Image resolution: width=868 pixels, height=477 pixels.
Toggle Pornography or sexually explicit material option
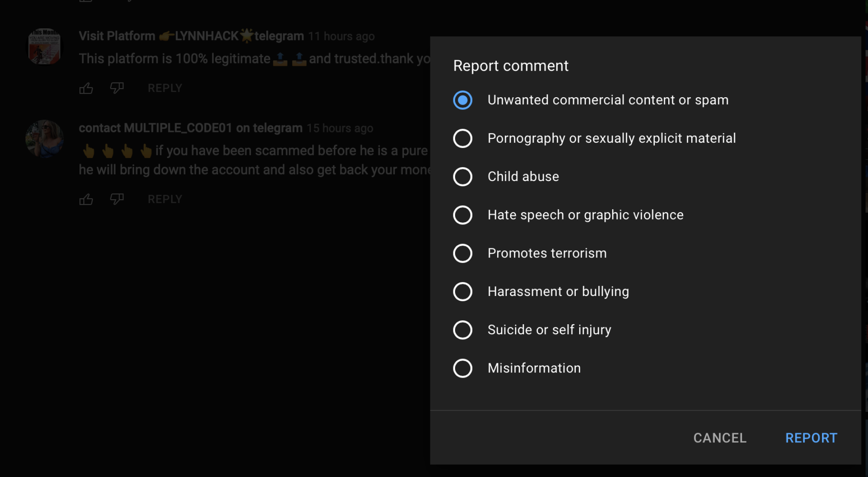(462, 138)
